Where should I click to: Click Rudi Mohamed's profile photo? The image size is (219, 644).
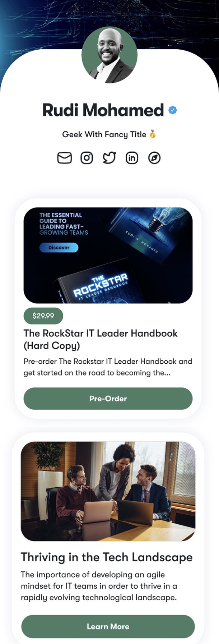[109, 55]
